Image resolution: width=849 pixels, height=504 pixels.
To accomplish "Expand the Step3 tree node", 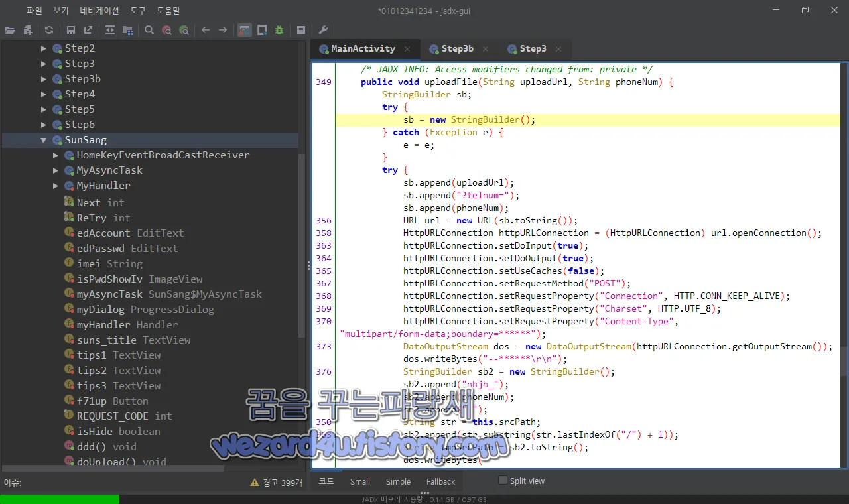I will [44, 64].
